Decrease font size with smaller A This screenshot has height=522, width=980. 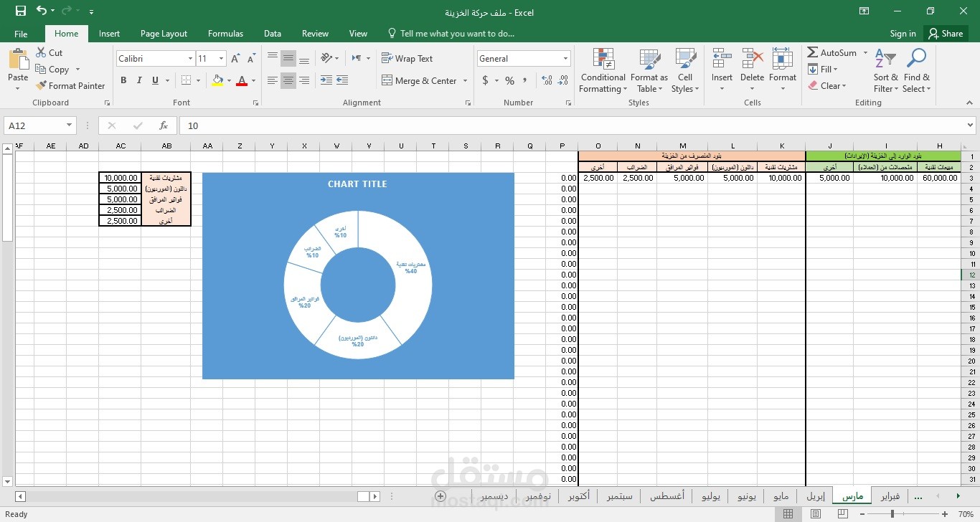point(250,59)
